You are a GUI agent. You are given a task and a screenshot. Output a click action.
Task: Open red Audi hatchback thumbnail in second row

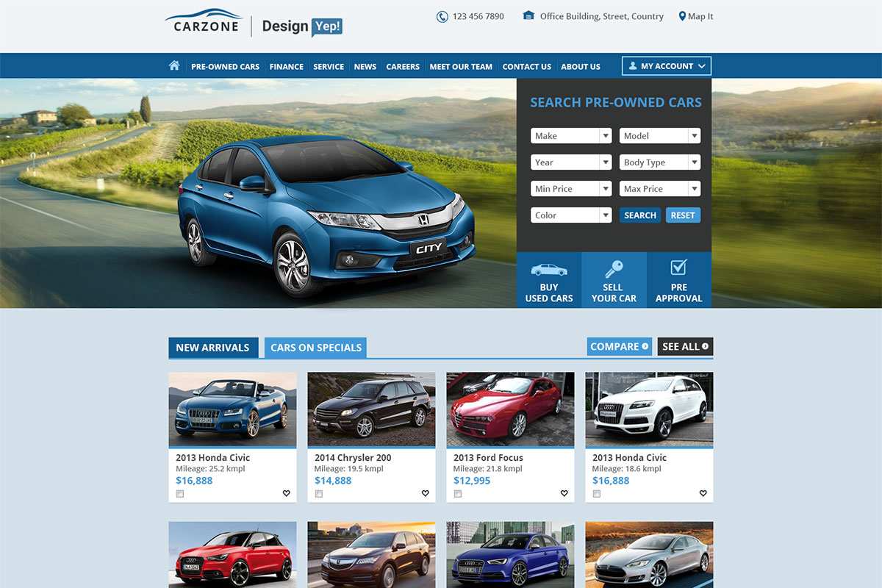click(x=232, y=555)
